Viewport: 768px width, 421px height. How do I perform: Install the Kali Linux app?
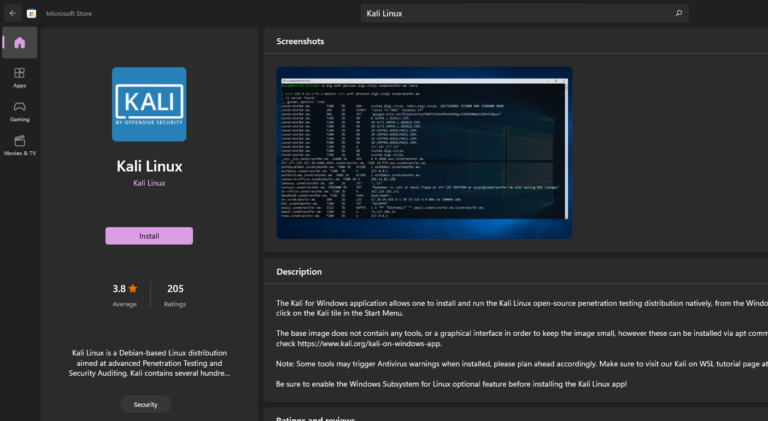[149, 236]
